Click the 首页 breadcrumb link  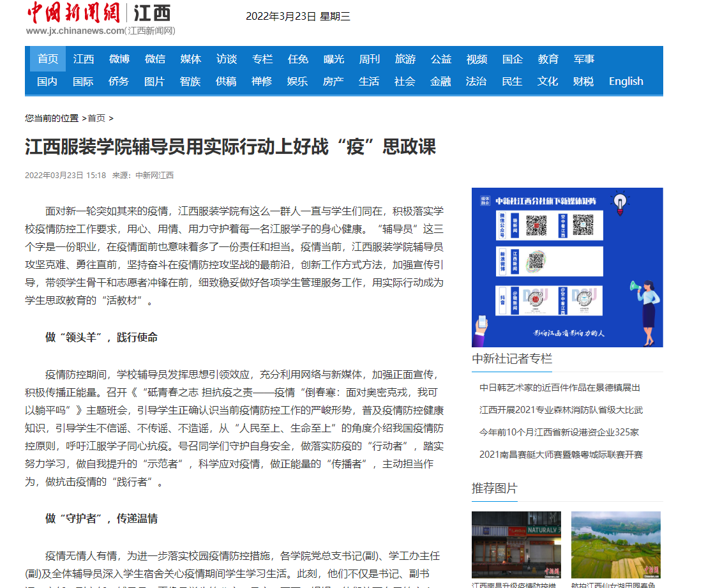click(x=96, y=118)
